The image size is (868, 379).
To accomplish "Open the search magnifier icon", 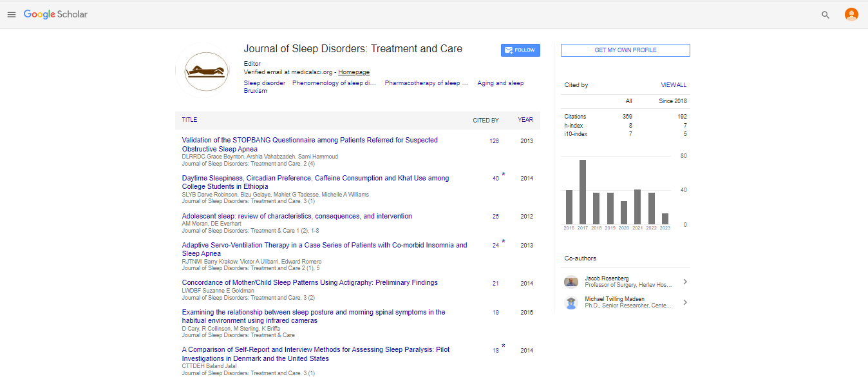I will point(826,15).
